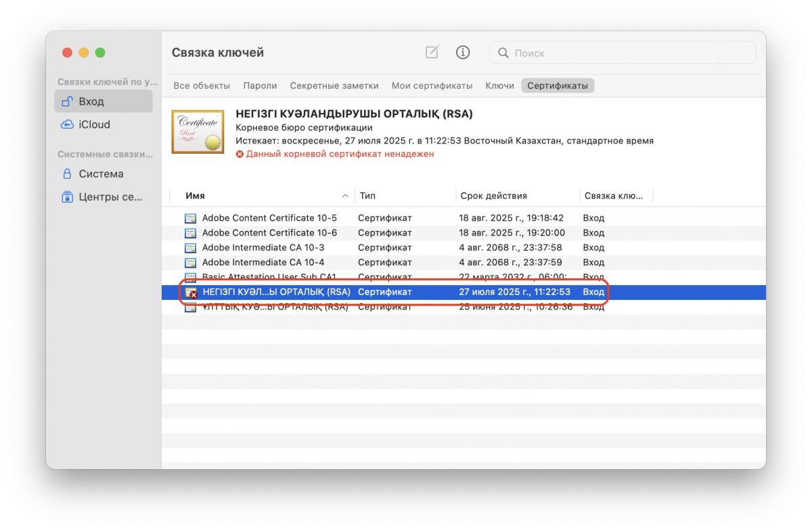This screenshot has width=812, height=530.
Task: Select the Adobe Content Certificate 10-5 row
Action: 464,218
